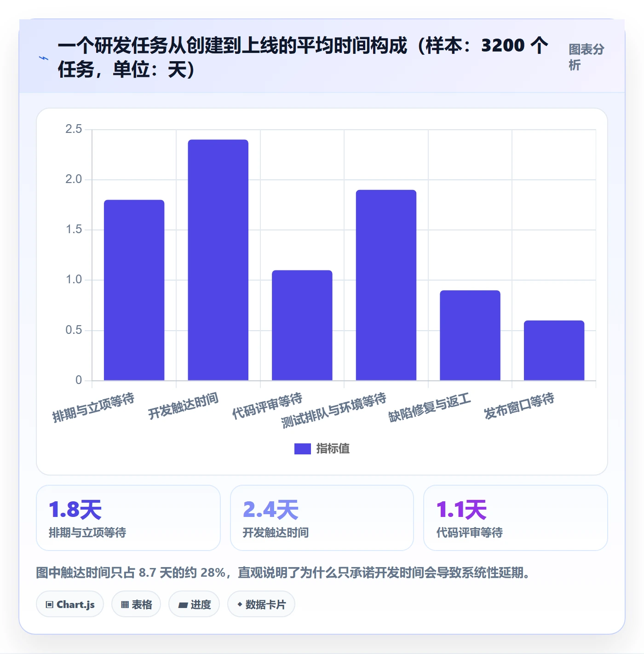The width and height of the screenshot is (644, 654).
Task: Click the 指标值 legend label
Action: [x=333, y=449]
